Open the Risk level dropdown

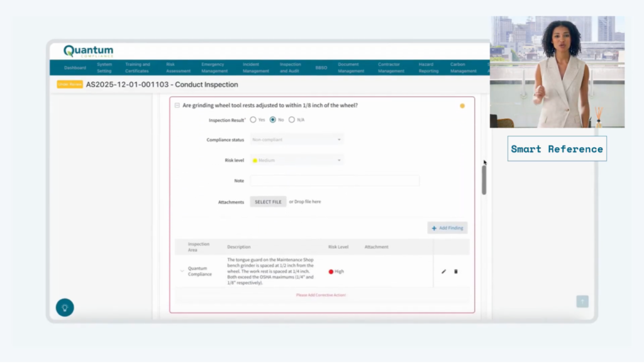[x=297, y=160]
